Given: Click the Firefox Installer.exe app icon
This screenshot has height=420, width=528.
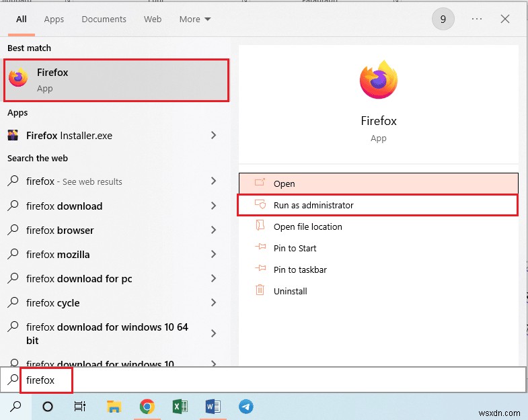Looking at the screenshot, I should 13,135.
